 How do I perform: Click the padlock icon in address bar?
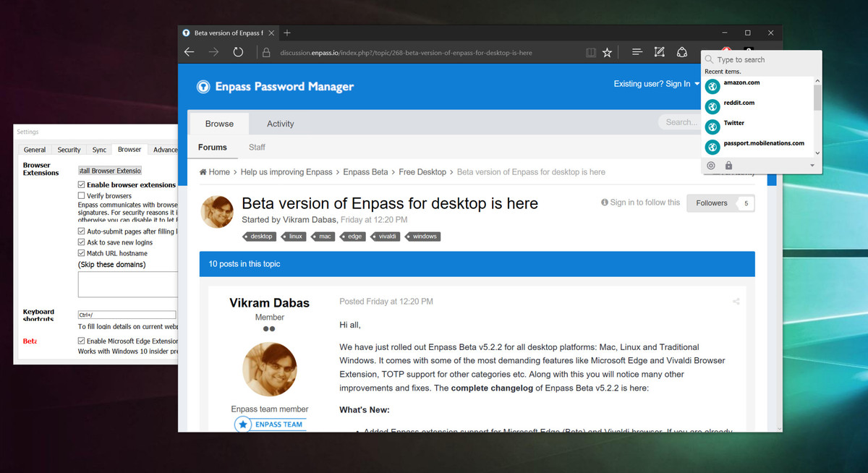[265, 53]
